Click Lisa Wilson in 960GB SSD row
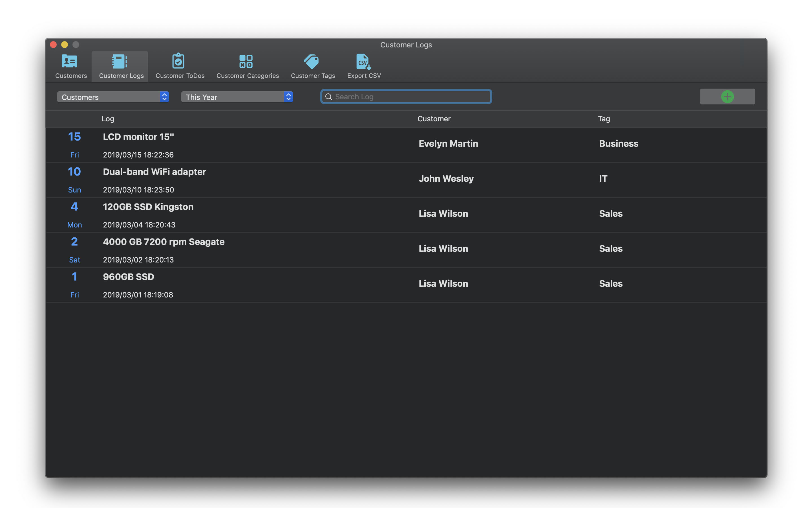Screen dimensions: 812x508 click(x=443, y=284)
